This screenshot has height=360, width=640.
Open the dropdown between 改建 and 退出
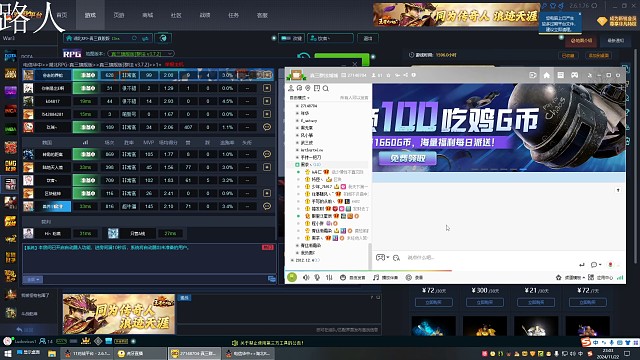click(330, 38)
